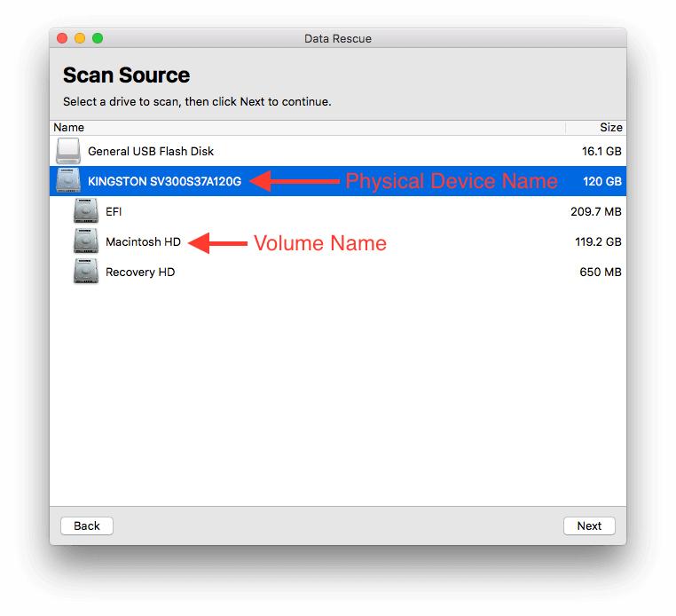Go back with the Back button
Viewport: 676px width, 616px height.
tap(87, 525)
